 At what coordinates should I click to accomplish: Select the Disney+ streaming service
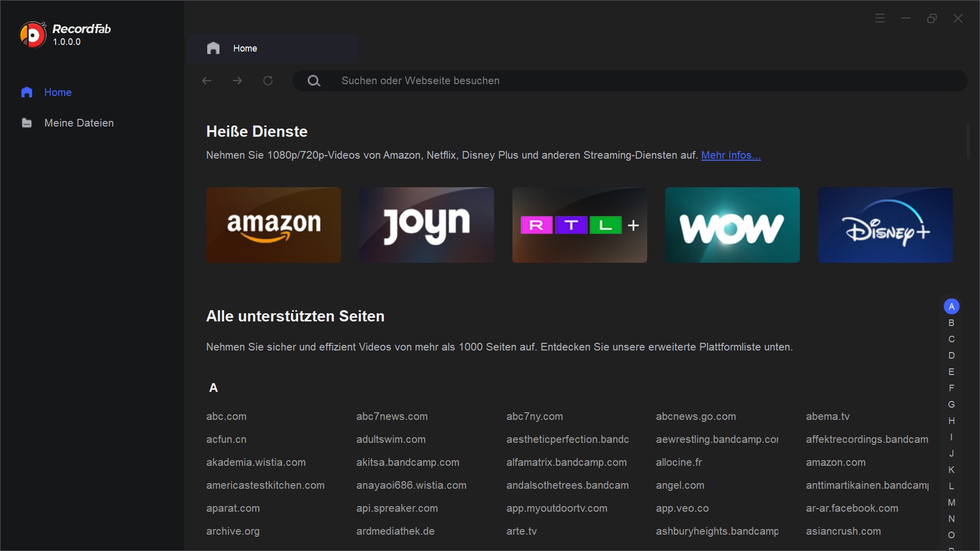point(886,224)
